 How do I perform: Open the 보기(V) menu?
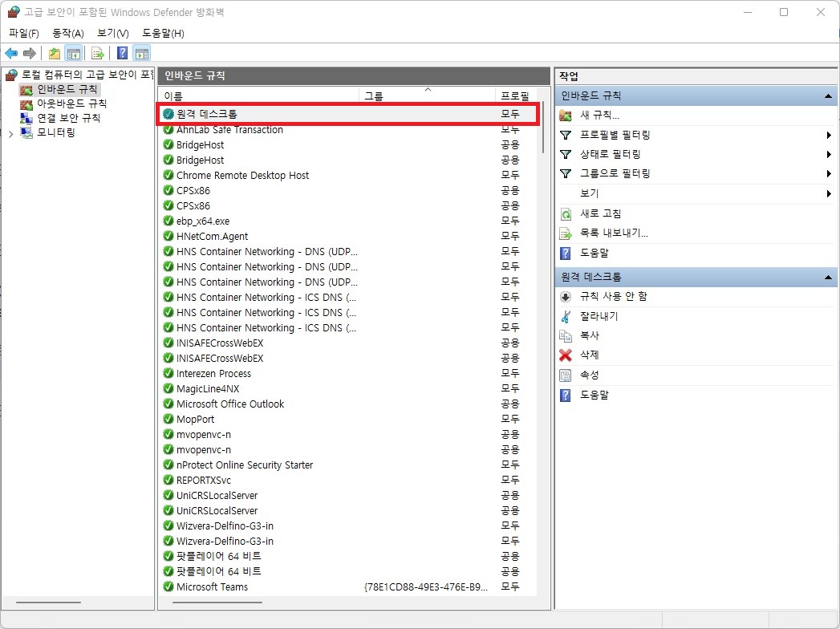pos(113,33)
